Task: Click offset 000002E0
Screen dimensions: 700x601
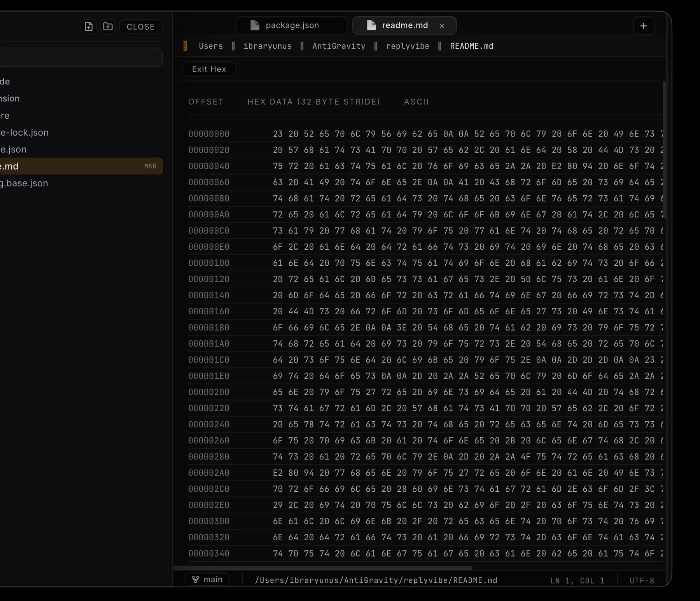Action: point(209,505)
